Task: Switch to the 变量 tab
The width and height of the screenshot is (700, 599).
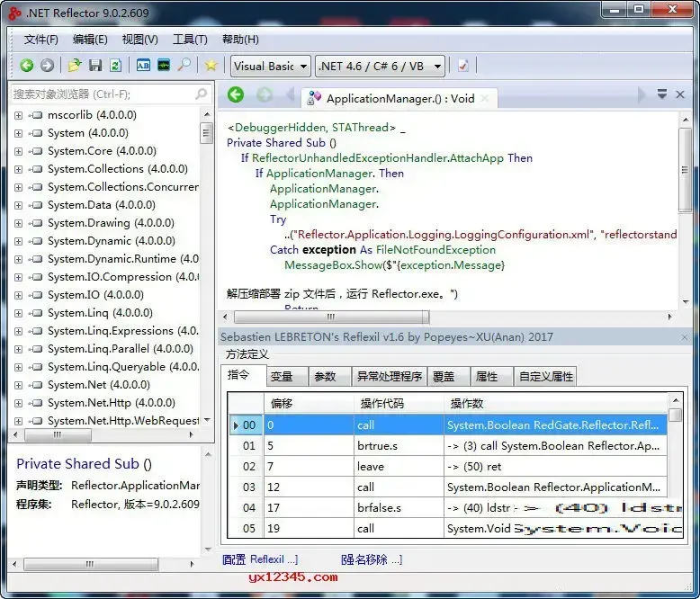Action: coord(287,376)
